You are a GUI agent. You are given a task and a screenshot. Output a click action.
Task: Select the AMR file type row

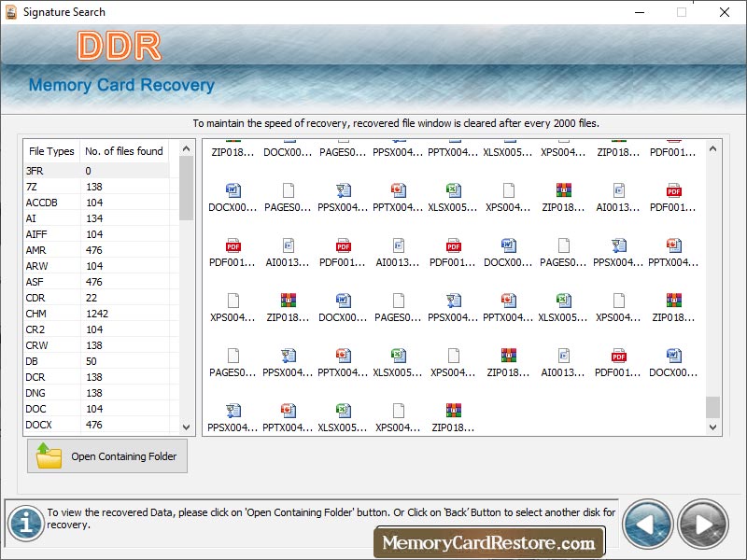[97, 250]
